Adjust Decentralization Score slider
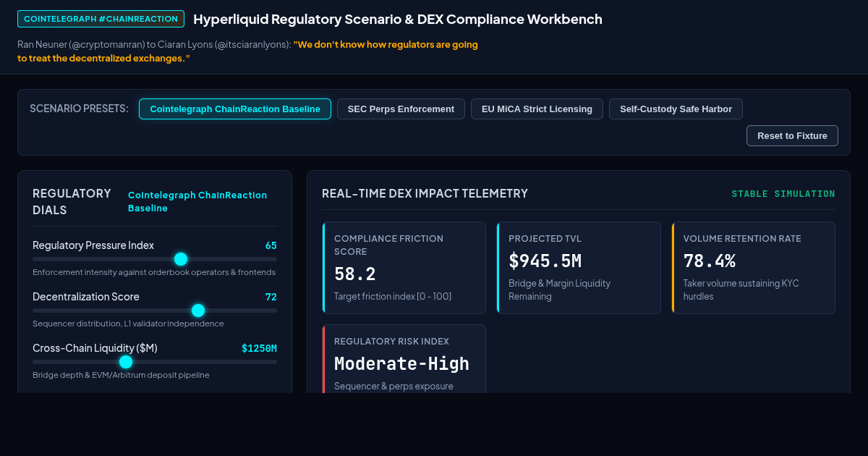The height and width of the screenshot is (456, 868). click(155, 311)
